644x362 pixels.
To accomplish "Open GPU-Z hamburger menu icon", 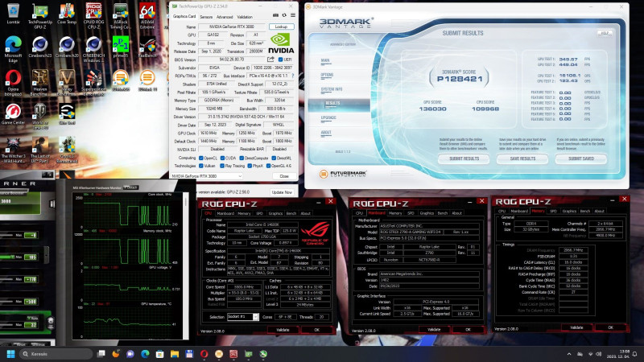I will 293,15.
